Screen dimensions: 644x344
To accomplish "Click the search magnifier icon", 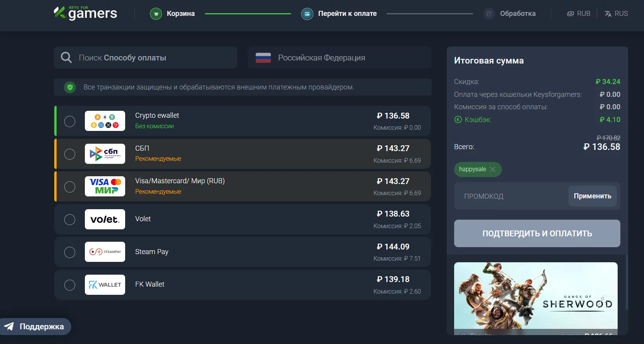I will (66, 58).
